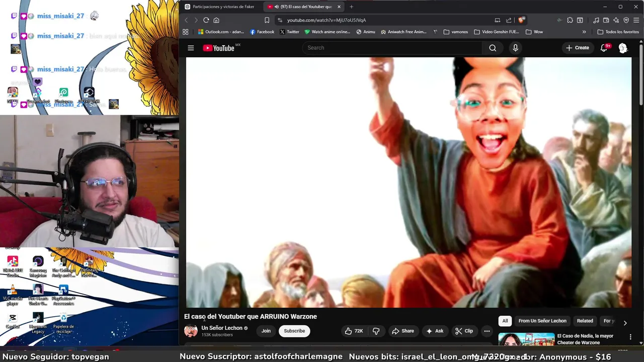The image size is (644, 362).
Task: Open the Streamer.bot desktop shortcut
Action: [38, 95]
